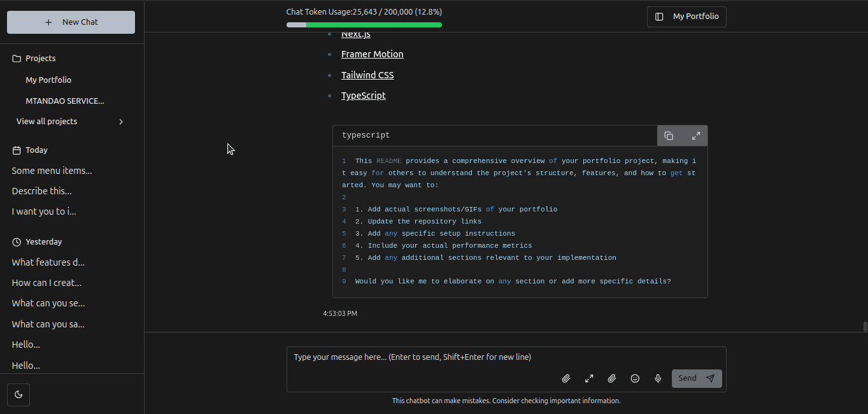This screenshot has height=414, width=868.
Task: Click the paperclip icon beside the emoji icon
Action: [x=612, y=378]
